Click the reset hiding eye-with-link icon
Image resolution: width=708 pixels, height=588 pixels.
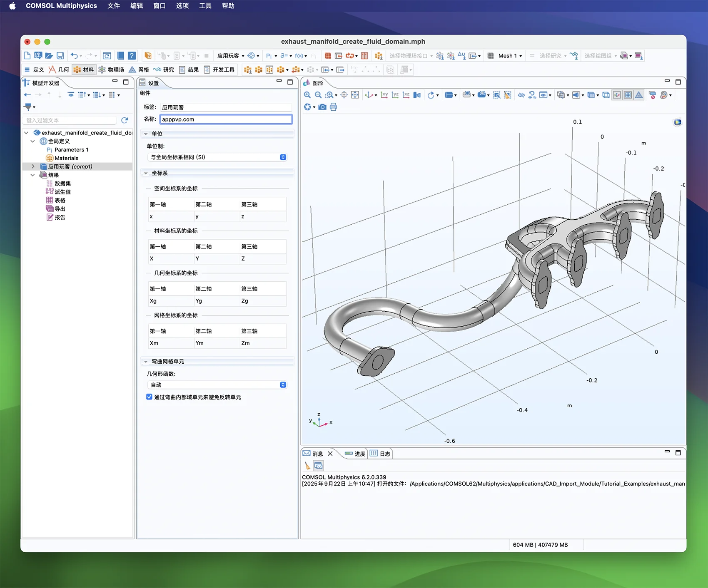pyautogui.click(x=532, y=95)
